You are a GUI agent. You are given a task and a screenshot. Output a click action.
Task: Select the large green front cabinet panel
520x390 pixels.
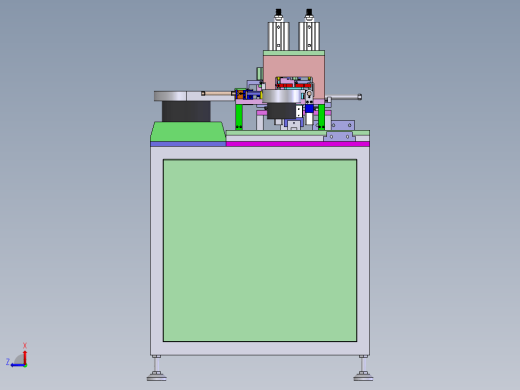pyautogui.click(x=260, y=250)
